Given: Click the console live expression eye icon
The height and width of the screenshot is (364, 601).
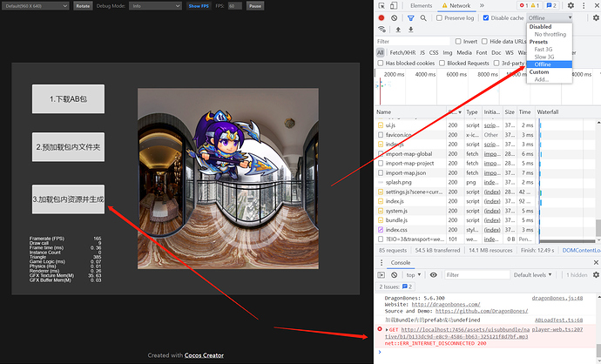Looking at the screenshot, I should tap(434, 274).
